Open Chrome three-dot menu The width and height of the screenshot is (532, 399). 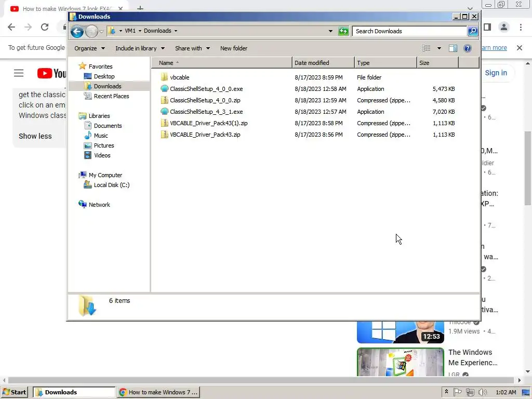pos(521,27)
